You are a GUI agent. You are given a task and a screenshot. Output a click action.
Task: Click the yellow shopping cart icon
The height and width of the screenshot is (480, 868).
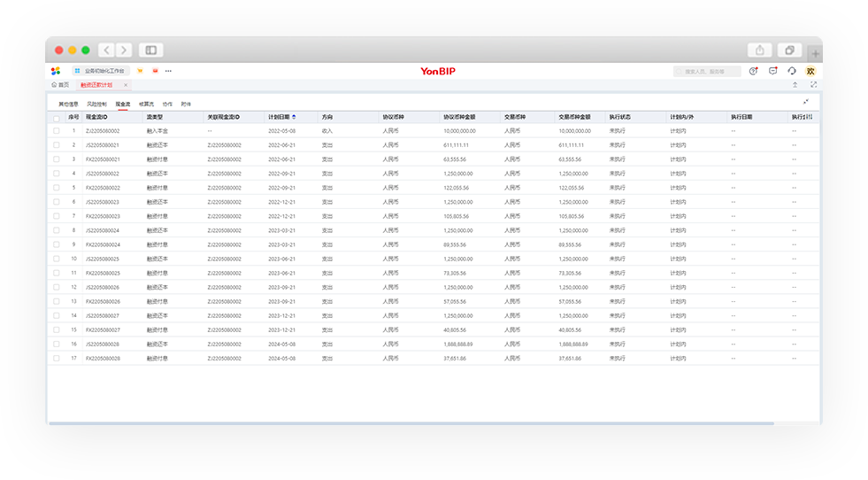click(140, 71)
